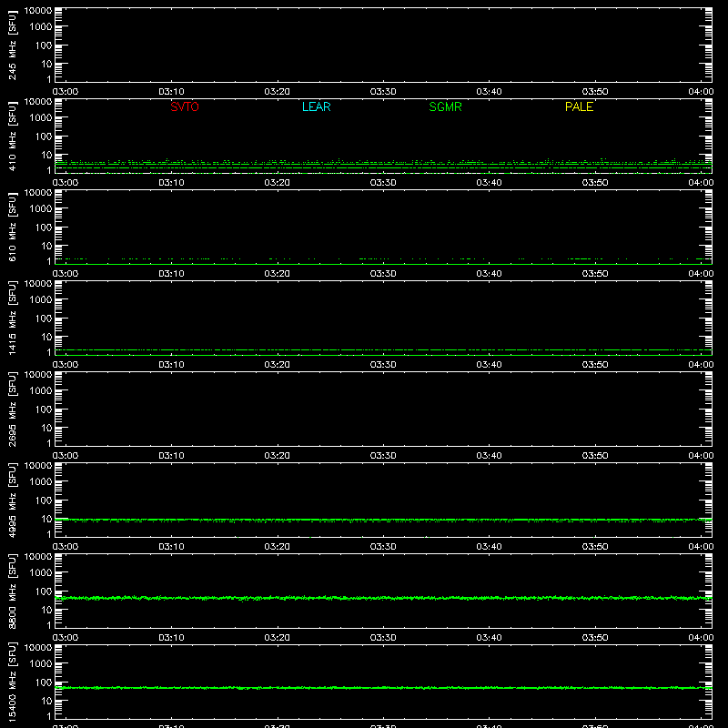Click 04:00 tick under the 245 MHz panel
This screenshot has height=728, width=728.
pyautogui.click(x=701, y=92)
